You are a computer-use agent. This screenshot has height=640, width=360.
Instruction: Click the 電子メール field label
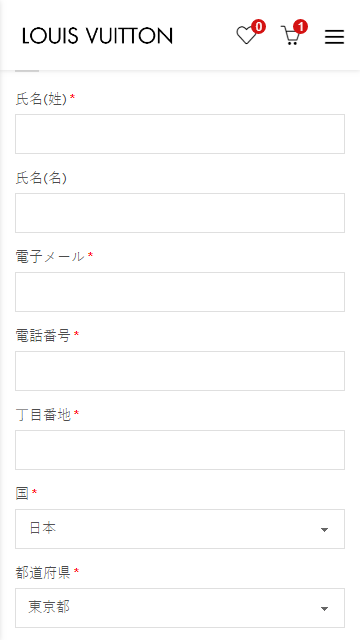click(x=50, y=257)
